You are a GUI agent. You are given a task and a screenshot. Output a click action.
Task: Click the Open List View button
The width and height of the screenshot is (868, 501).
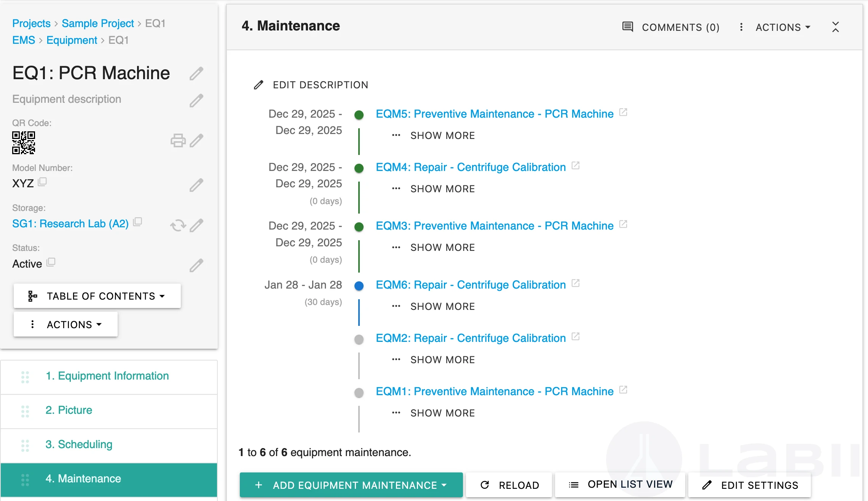pos(620,485)
